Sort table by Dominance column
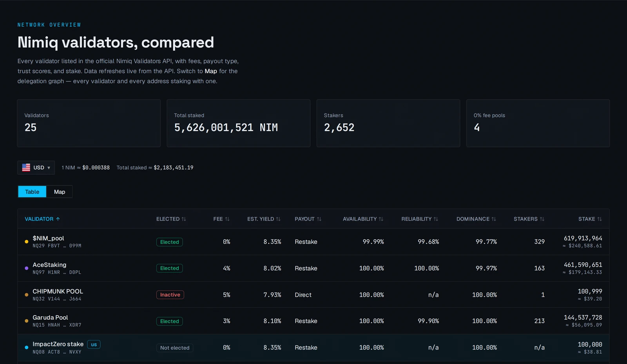 tap(476, 219)
